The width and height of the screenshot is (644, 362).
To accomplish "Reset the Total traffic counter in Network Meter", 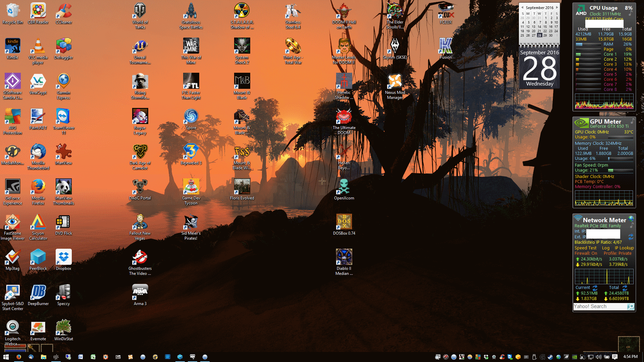I will click(625, 288).
